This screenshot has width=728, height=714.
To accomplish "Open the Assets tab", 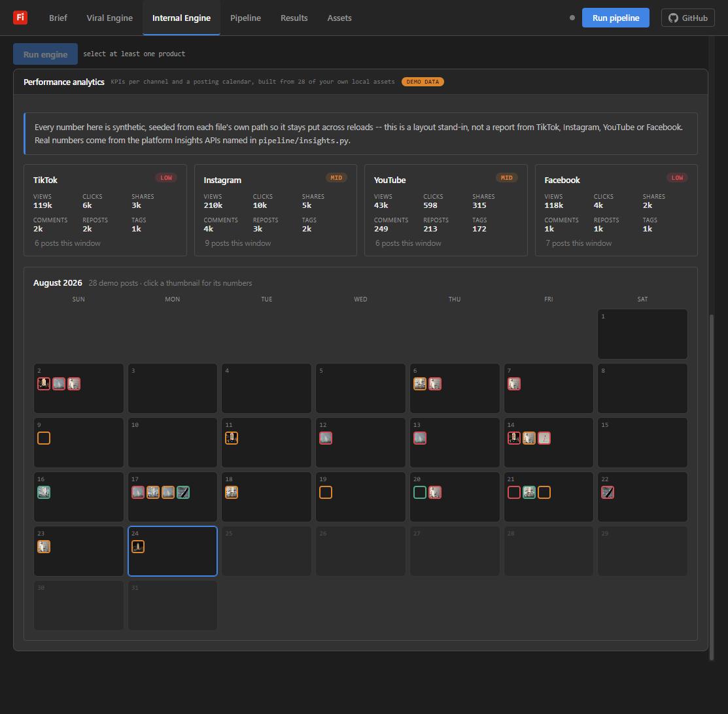I will 339,18.
